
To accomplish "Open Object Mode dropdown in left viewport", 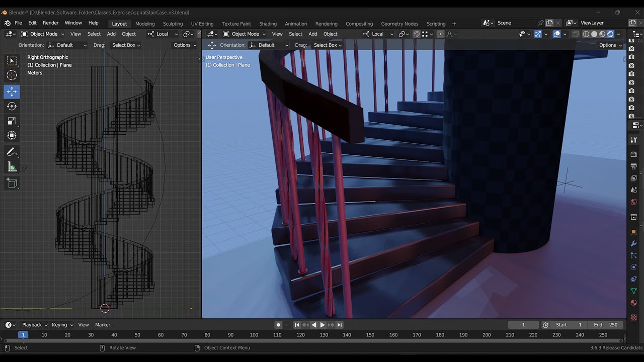I will pos(43,34).
